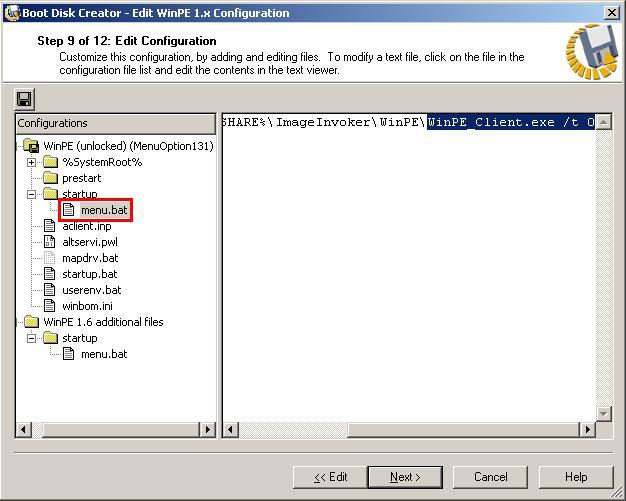Click the WinPE 1.6 additional files folder icon
The width and height of the screenshot is (626, 501).
coord(31,322)
